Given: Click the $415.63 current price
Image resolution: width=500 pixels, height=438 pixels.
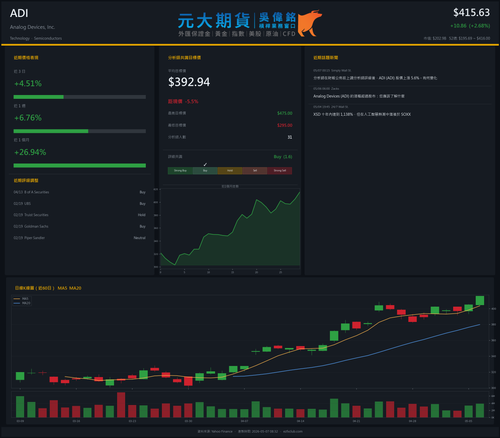Looking at the screenshot, I should click(471, 13).
